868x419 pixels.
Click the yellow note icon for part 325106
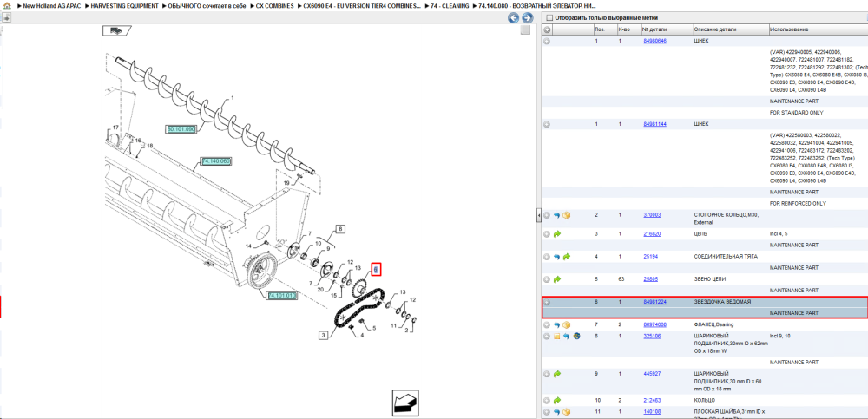(x=557, y=337)
